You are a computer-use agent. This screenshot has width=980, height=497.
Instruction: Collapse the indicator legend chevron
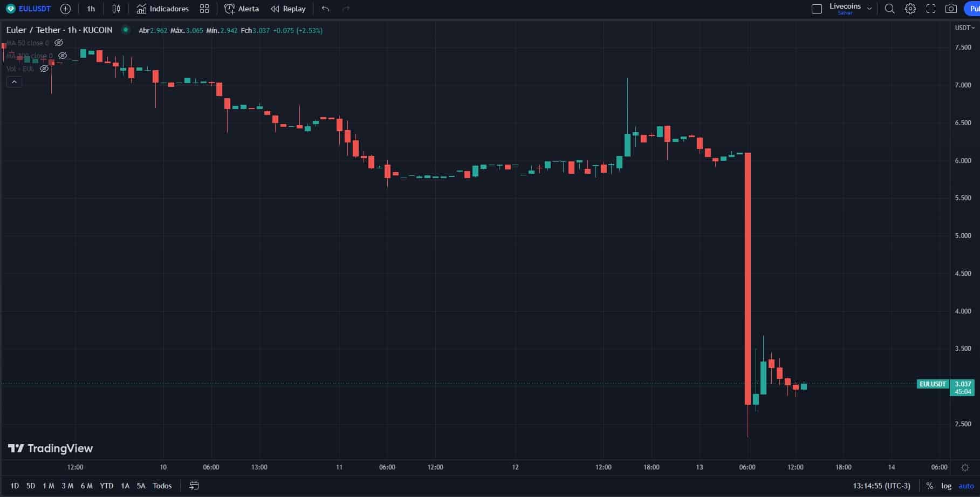pyautogui.click(x=14, y=82)
